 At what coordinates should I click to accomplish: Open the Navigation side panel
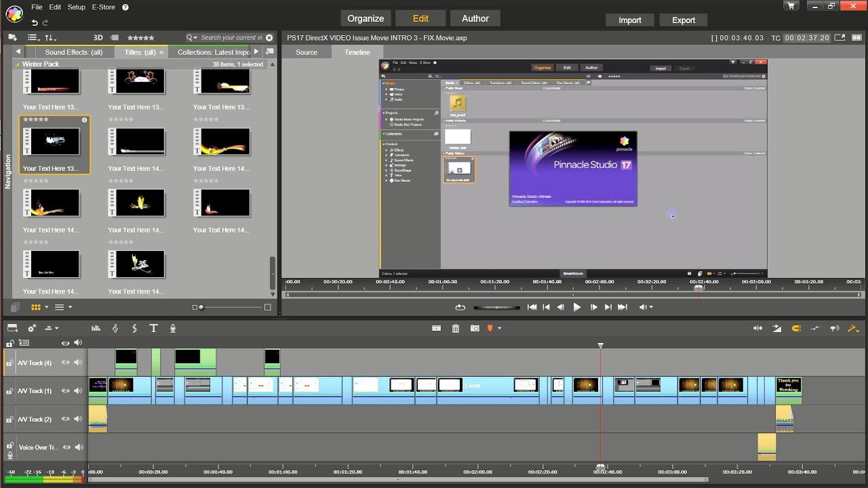tap(8, 171)
